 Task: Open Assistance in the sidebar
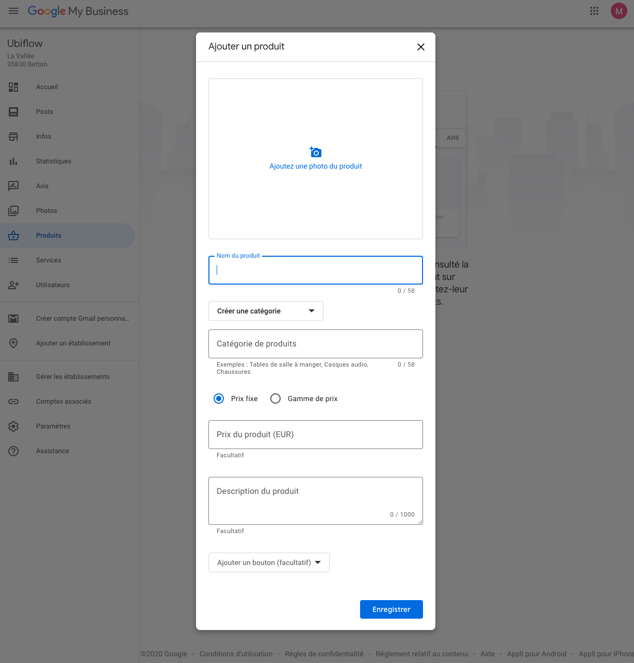(52, 451)
